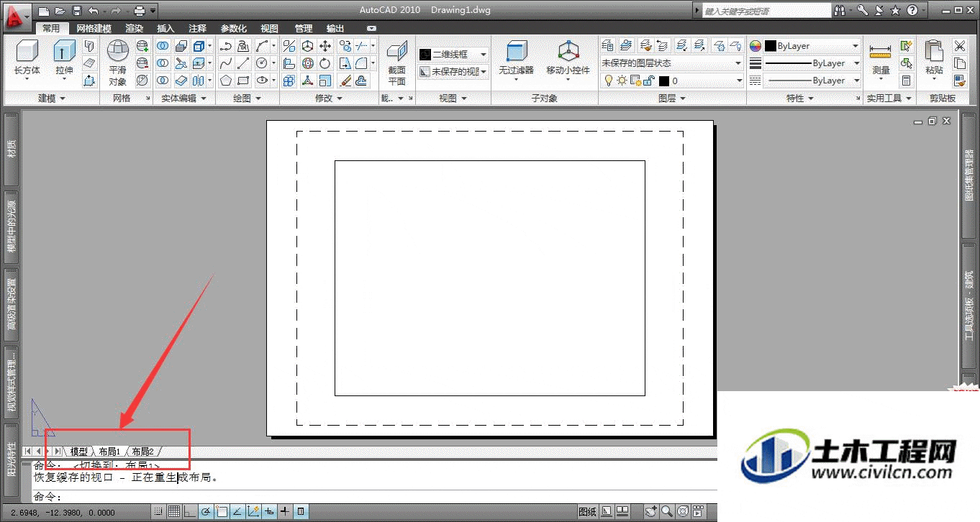Toggle grid display in status bar
Image resolution: width=980 pixels, height=522 pixels.
coord(174,512)
